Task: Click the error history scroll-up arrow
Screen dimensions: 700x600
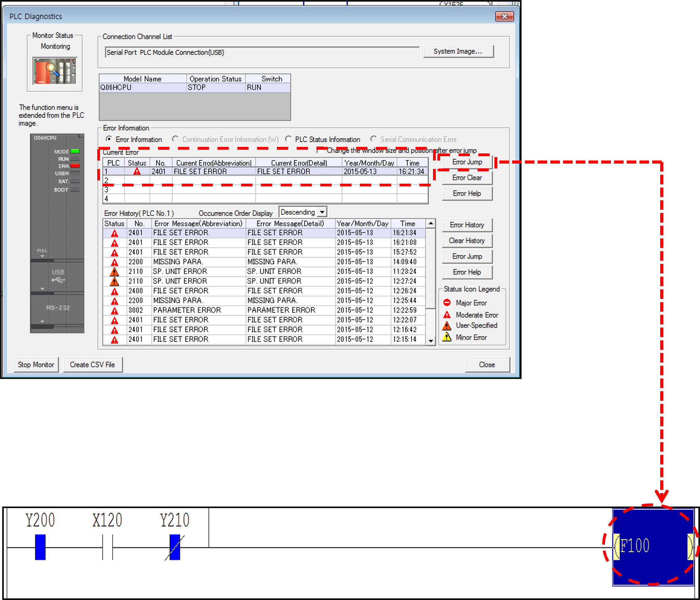Action: click(x=431, y=224)
